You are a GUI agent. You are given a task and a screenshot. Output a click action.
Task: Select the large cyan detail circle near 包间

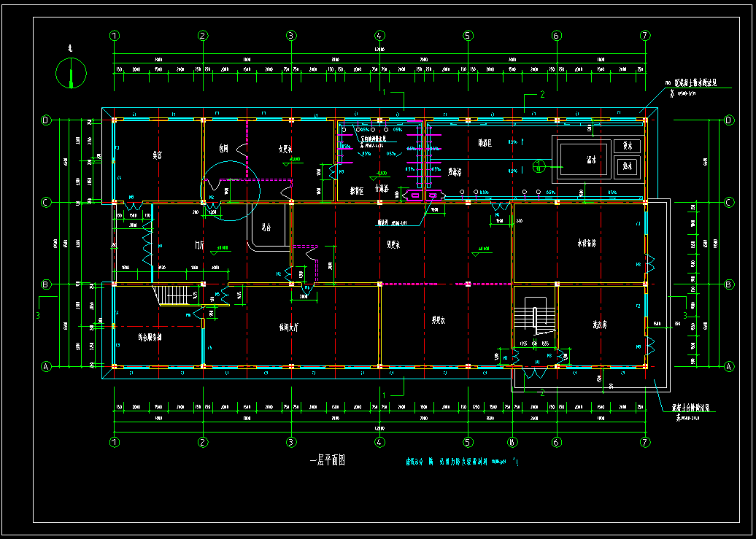pyautogui.click(x=231, y=191)
